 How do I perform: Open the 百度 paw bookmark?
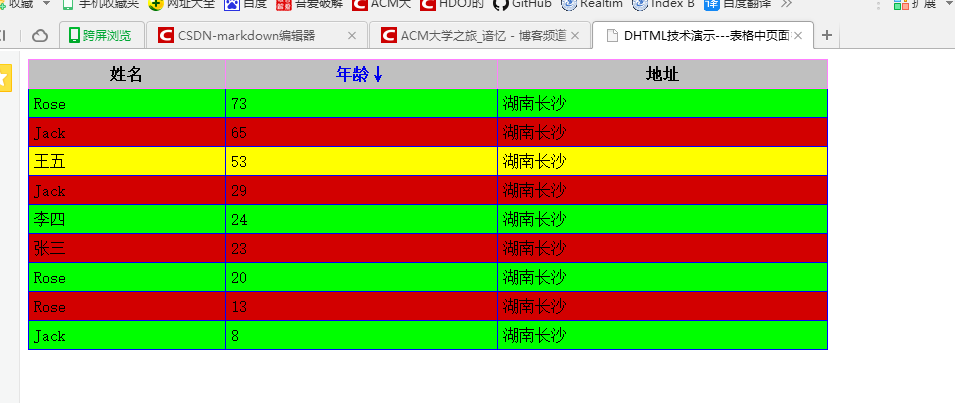tap(245, 4)
